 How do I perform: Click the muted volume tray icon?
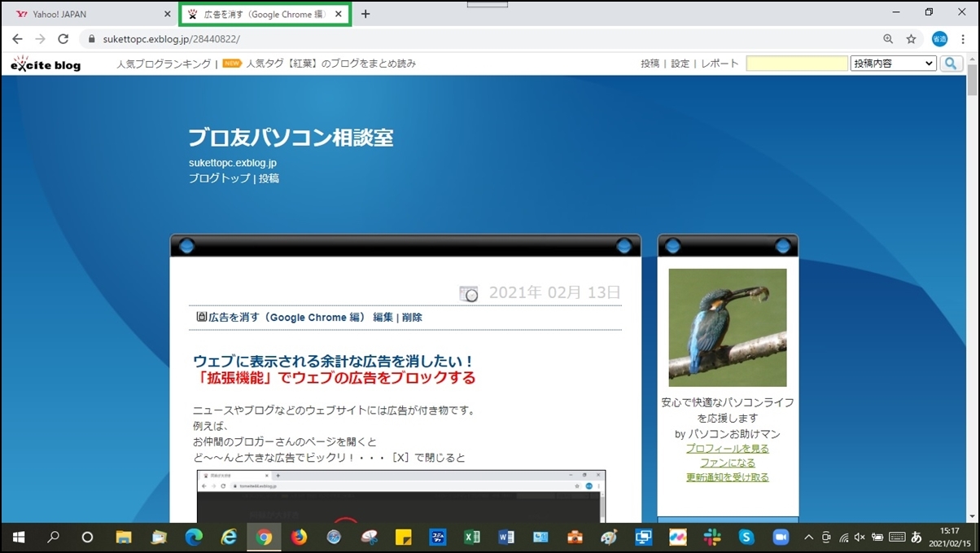click(x=860, y=538)
